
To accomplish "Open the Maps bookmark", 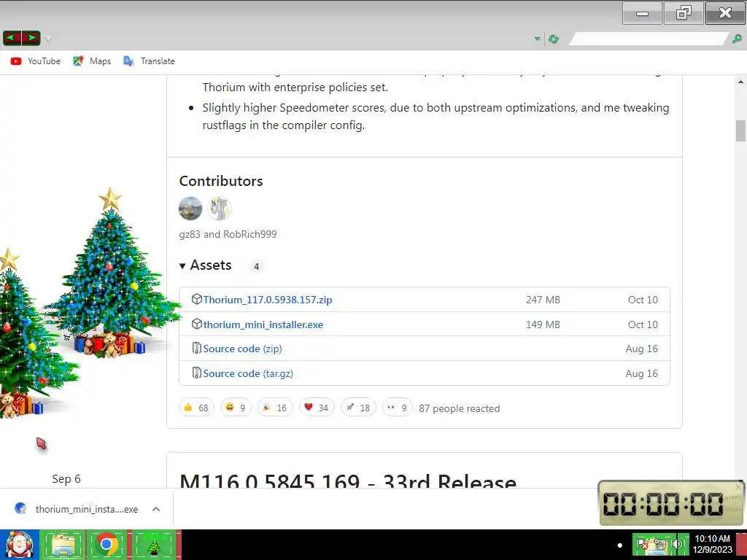I will (92, 61).
